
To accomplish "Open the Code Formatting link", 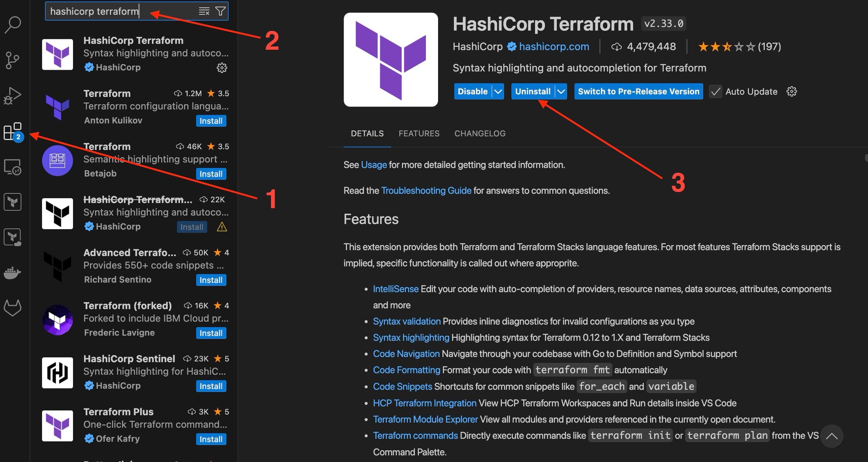I will point(407,370).
